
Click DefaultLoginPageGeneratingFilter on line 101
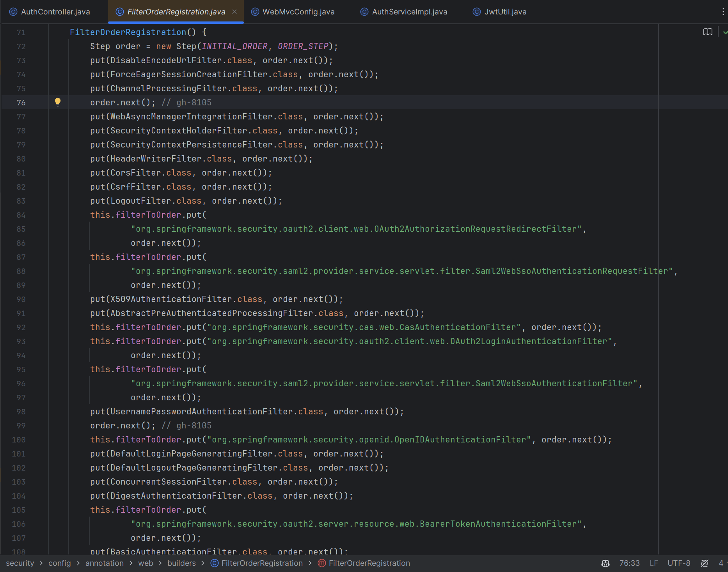(192, 454)
